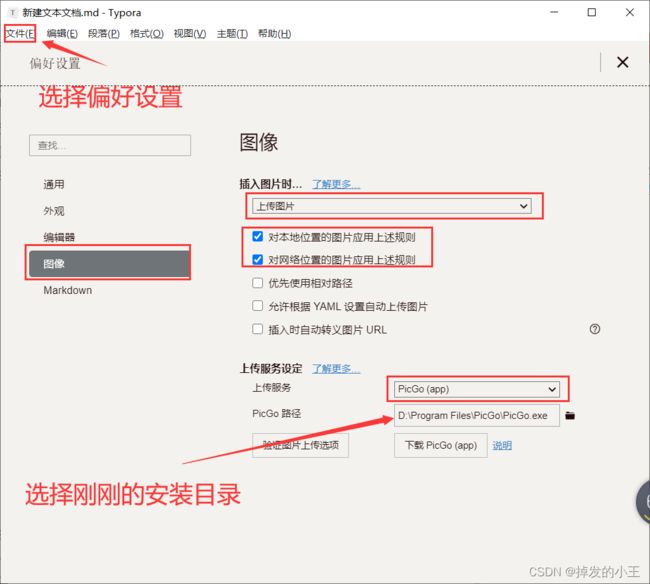Close the Typora window
The image size is (650, 584).
point(630,12)
